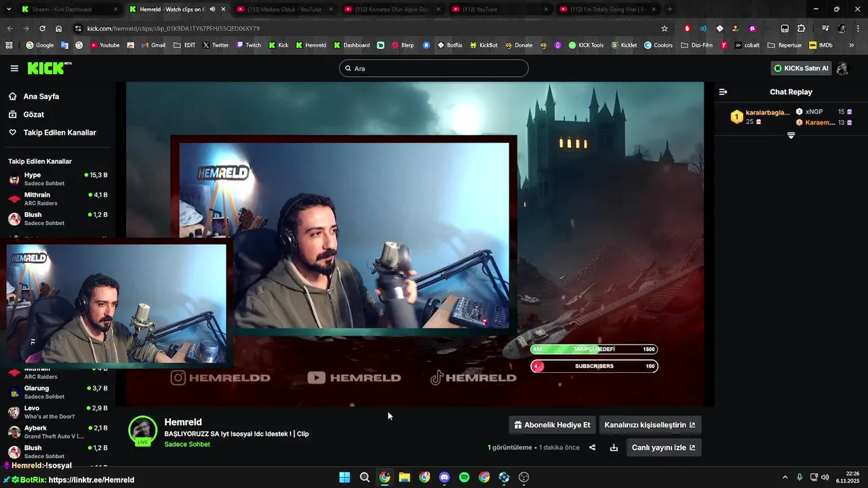Open the Sadece Sohbet category link
868x488 pixels.
(x=187, y=445)
